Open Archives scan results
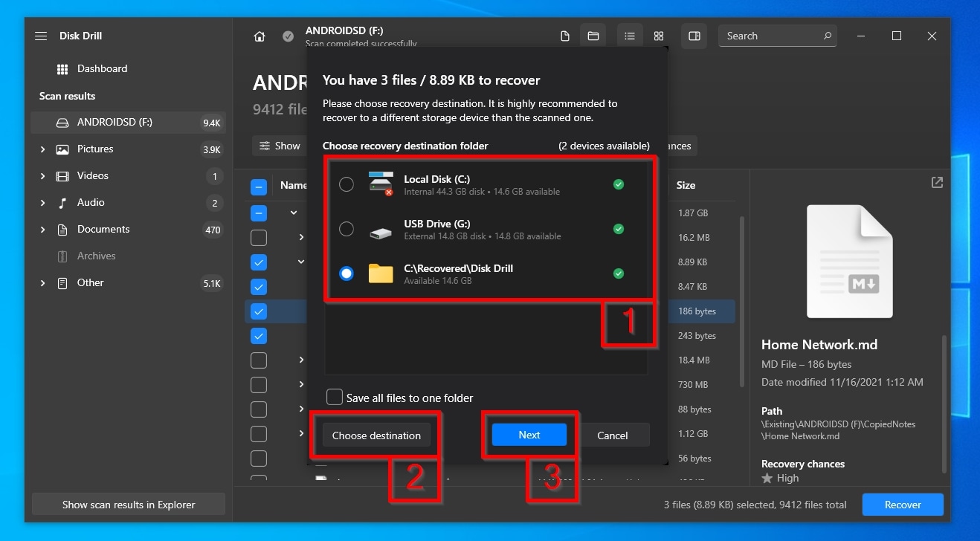The height and width of the screenshot is (541, 980). pos(128,256)
